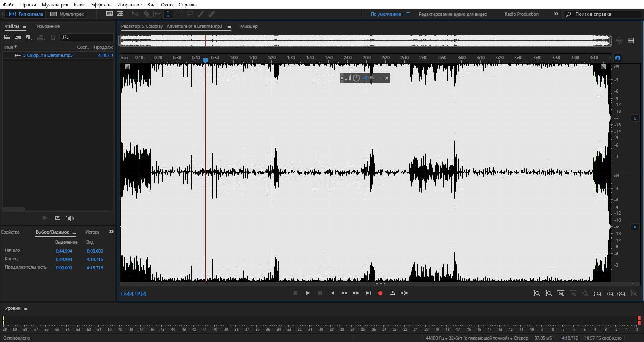Open the Эффекты menu
The image size is (644, 342).
click(x=101, y=5)
